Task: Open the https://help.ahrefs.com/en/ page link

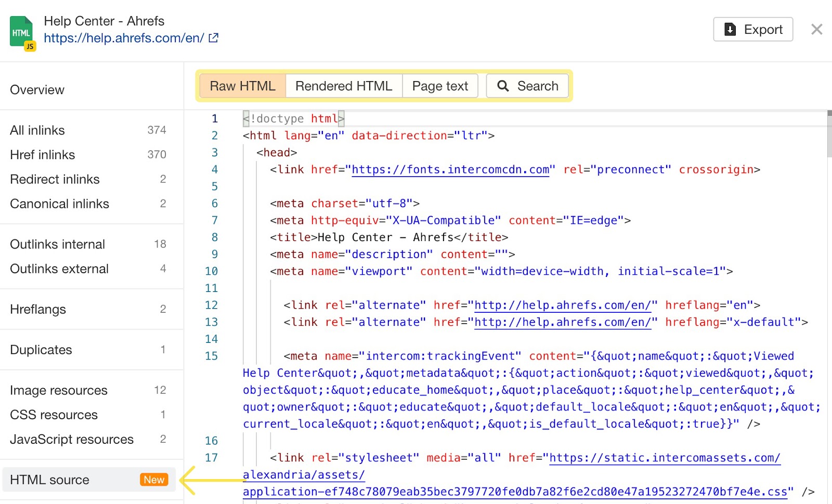Action: (124, 38)
